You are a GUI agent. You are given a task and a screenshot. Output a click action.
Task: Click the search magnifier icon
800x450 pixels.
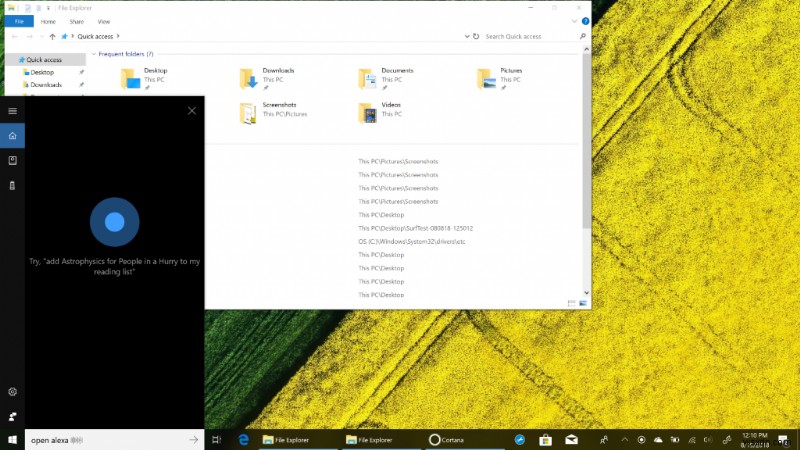(583, 36)
